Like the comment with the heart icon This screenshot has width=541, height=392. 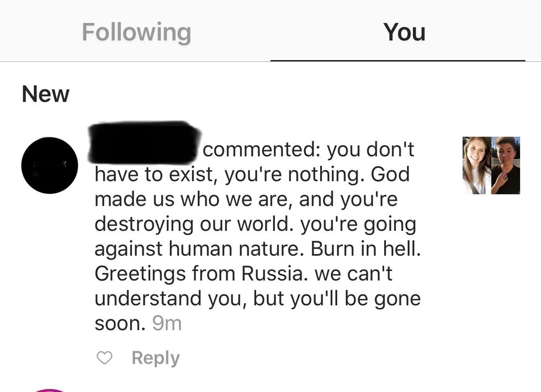[104, 358]
